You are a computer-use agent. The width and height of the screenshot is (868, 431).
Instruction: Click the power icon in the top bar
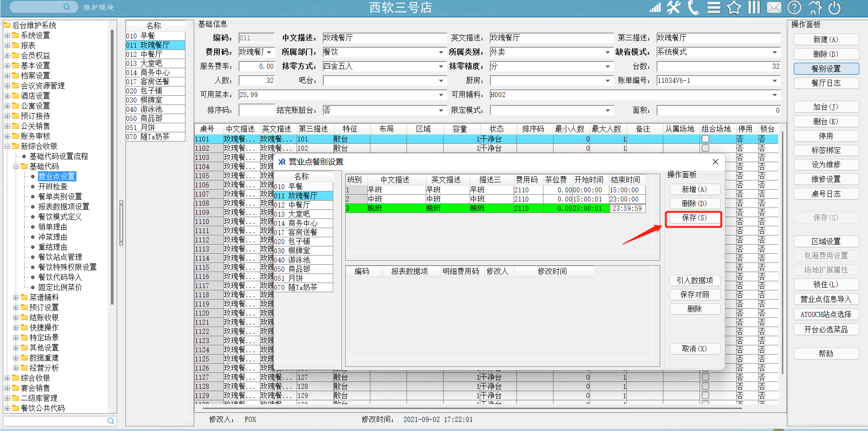coord(835,7)
